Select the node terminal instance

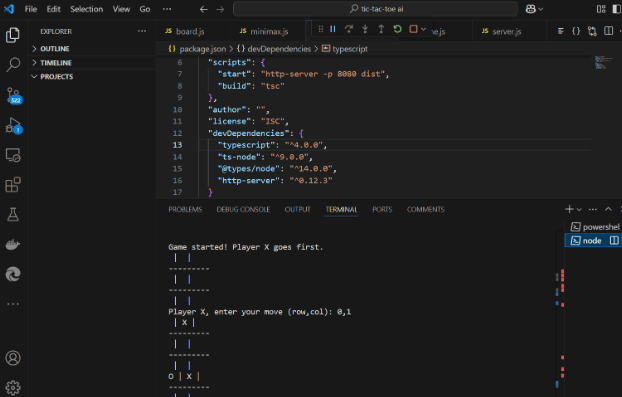tap(593, 240)
